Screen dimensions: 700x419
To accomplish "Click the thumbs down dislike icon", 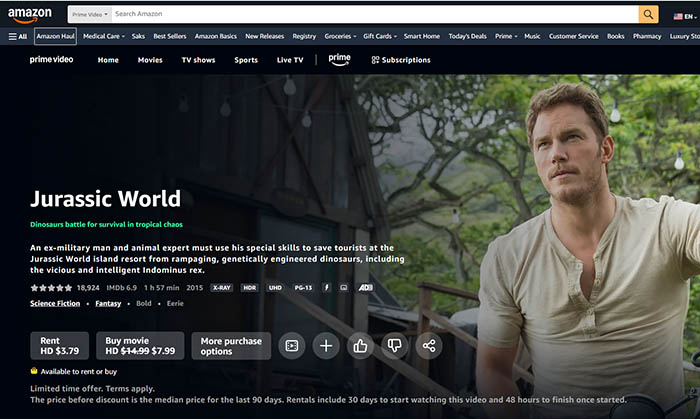I will click(395, 345).
